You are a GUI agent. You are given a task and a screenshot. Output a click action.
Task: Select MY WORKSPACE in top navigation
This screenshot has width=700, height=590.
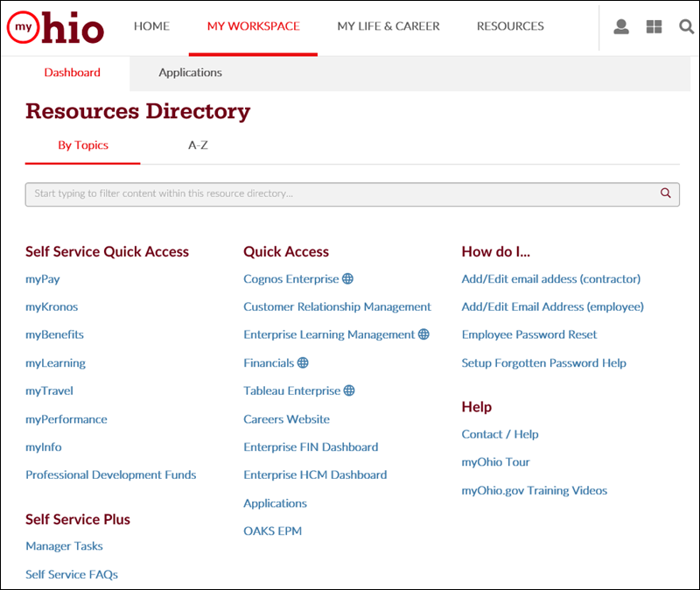click(253, 26)
